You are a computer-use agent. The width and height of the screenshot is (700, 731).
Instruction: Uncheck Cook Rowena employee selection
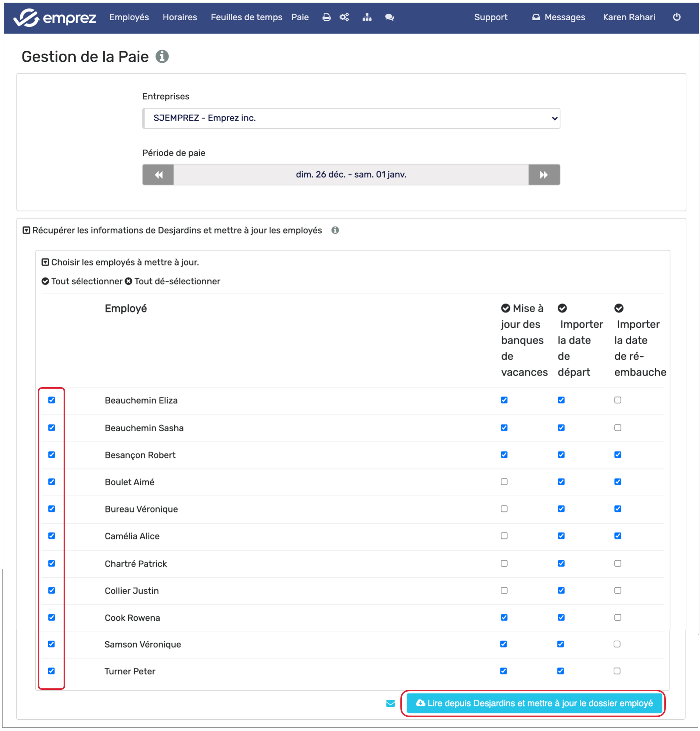click(51, 618)
